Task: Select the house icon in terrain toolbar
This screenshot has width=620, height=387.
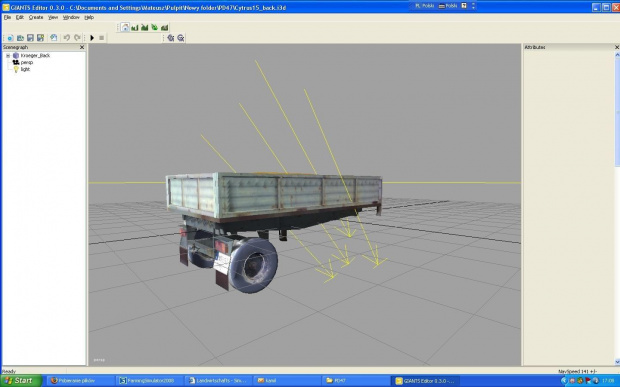Action: [125, 27]
